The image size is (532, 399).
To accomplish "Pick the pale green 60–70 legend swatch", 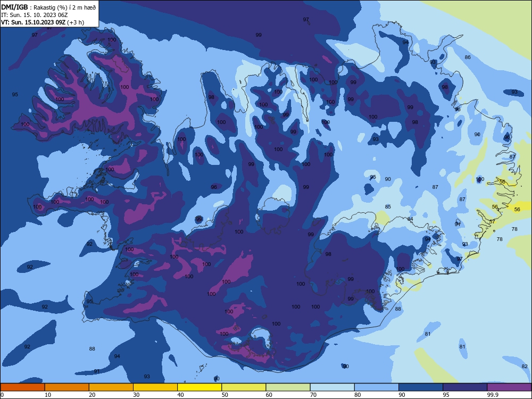I will click(288, 387).
